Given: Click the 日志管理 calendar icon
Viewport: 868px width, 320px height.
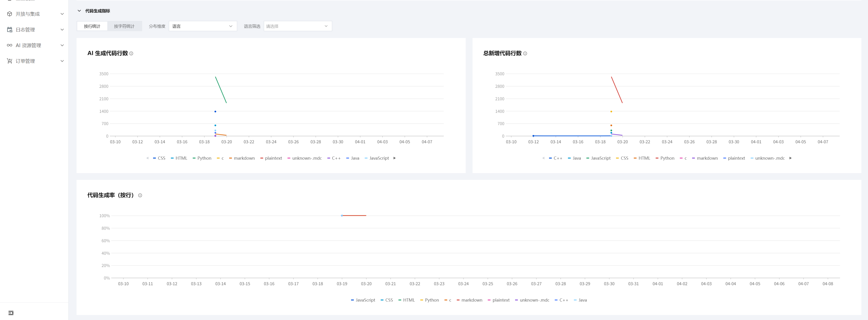Looking at the screenshot, I should 9,30.
